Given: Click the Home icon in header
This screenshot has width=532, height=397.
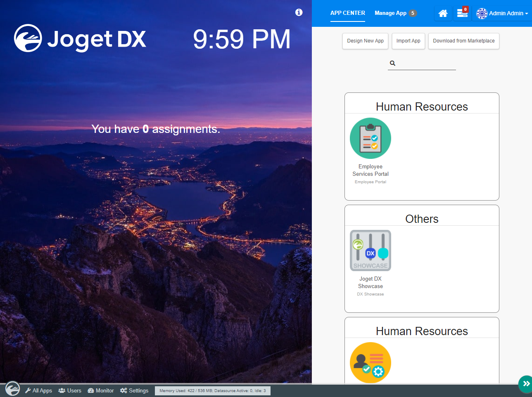Looking at the screenshot, I should point(443,14).
